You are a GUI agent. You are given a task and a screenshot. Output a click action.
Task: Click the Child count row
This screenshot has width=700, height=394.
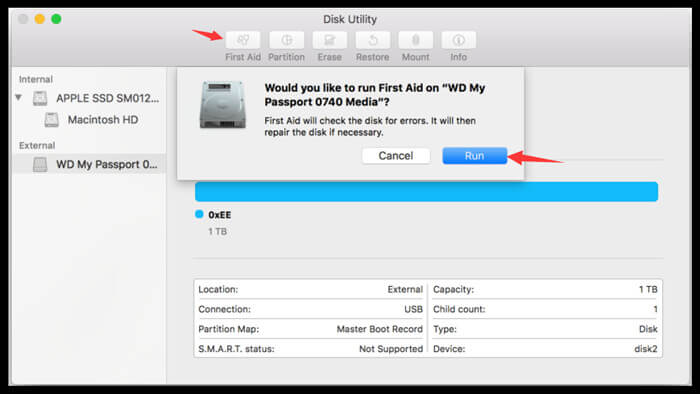pos(545,309)
